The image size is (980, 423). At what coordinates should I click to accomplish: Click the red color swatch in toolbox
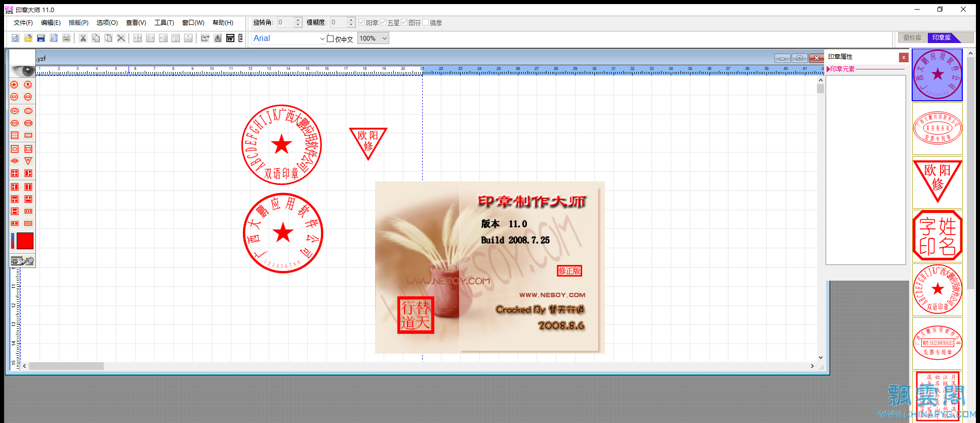[x=25, y=241]
